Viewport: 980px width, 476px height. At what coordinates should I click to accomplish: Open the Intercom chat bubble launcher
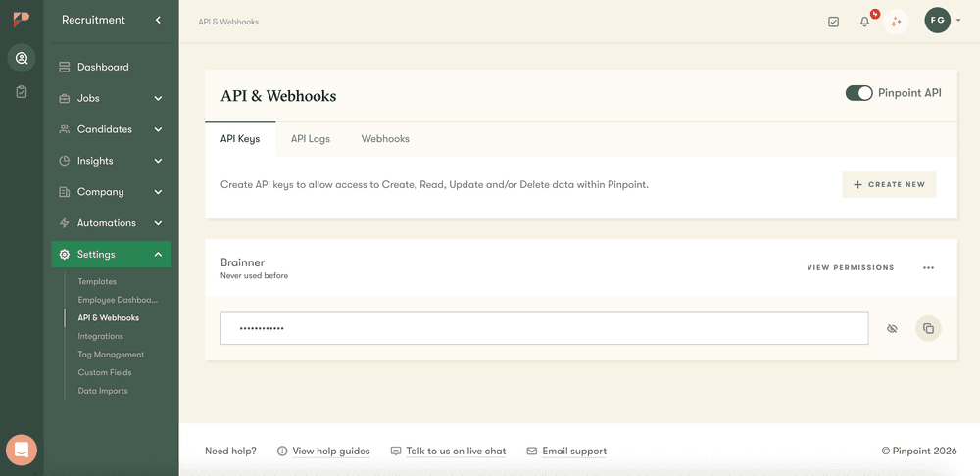pyautogui.click(x=22, y=450)
